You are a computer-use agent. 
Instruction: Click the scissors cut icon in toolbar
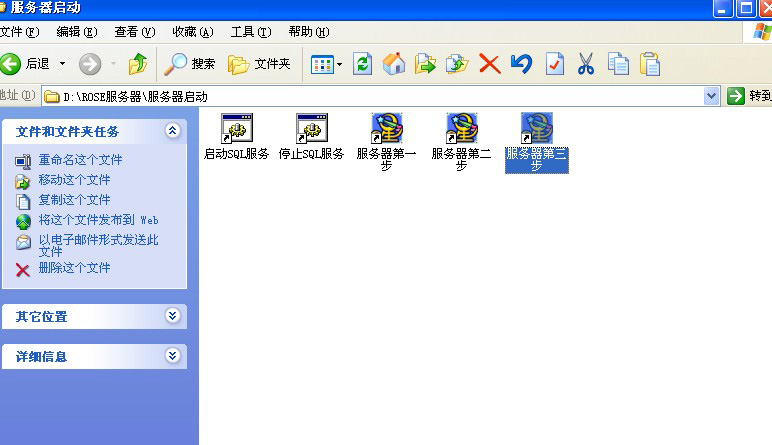pos(586,64)
